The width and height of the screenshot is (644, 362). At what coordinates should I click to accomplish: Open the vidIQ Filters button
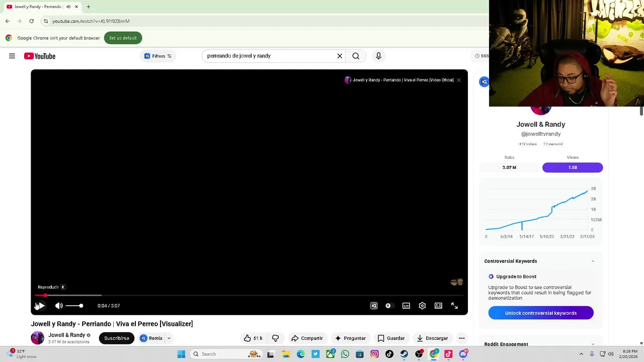(158, 56)
